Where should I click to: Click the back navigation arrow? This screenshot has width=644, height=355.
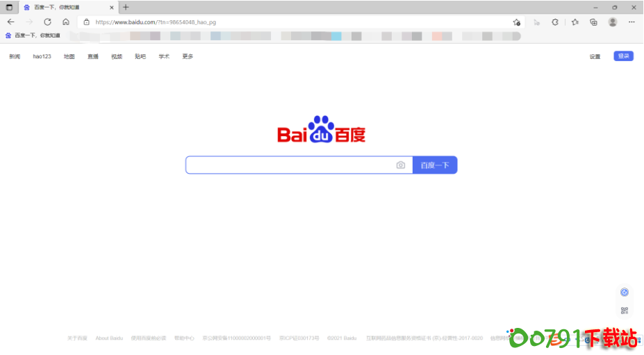pyautogui.click(x=10, y=22)
